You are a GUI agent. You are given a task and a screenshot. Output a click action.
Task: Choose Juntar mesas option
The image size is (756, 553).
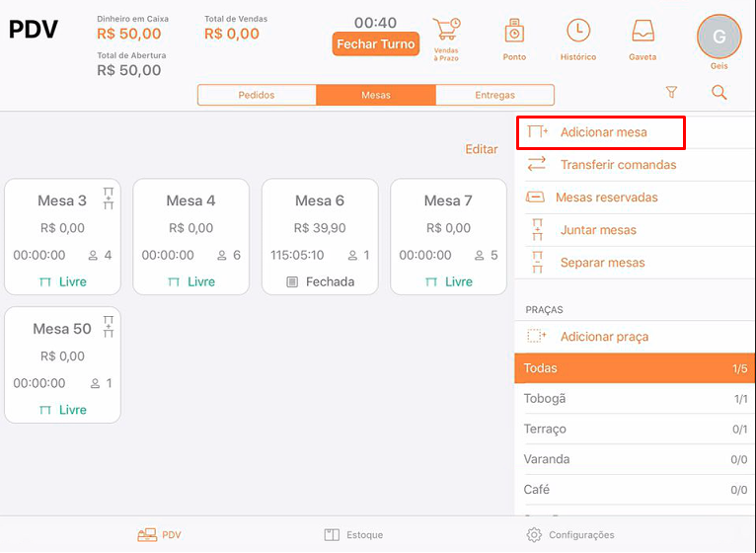coord(635,230)
